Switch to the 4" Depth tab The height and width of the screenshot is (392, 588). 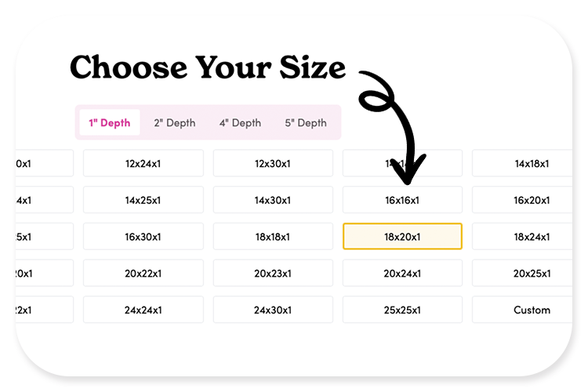(240, 122)
